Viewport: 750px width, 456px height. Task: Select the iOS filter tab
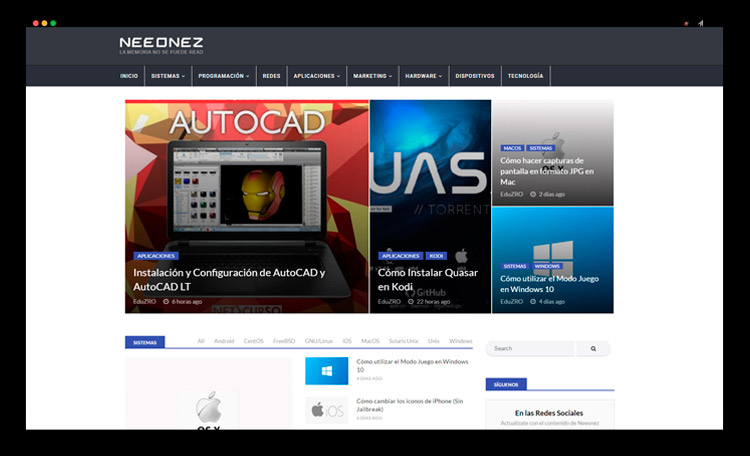(x=347, y=341)
